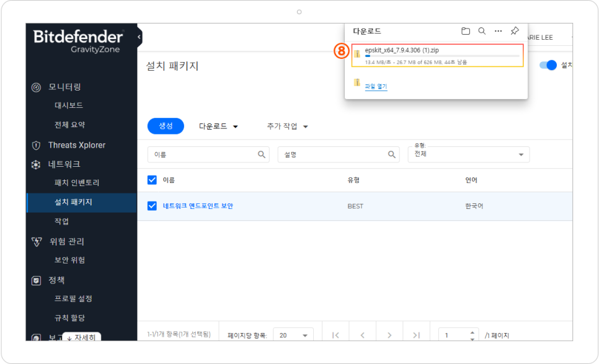This screenshot has width=599, height=364.
Task: Click the 한국어 language cell
Action: click(x=474, y=206)
